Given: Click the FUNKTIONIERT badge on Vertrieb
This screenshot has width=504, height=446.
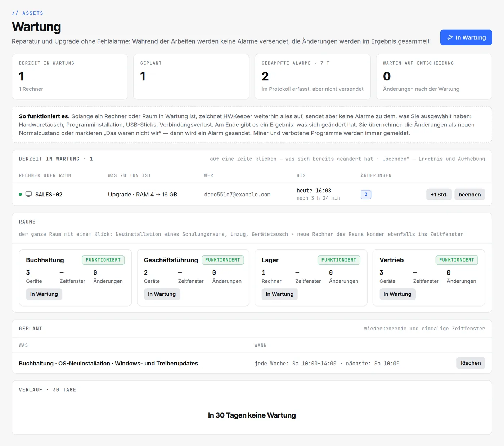Looking at the screenshot, I should (x=456, y=260).
